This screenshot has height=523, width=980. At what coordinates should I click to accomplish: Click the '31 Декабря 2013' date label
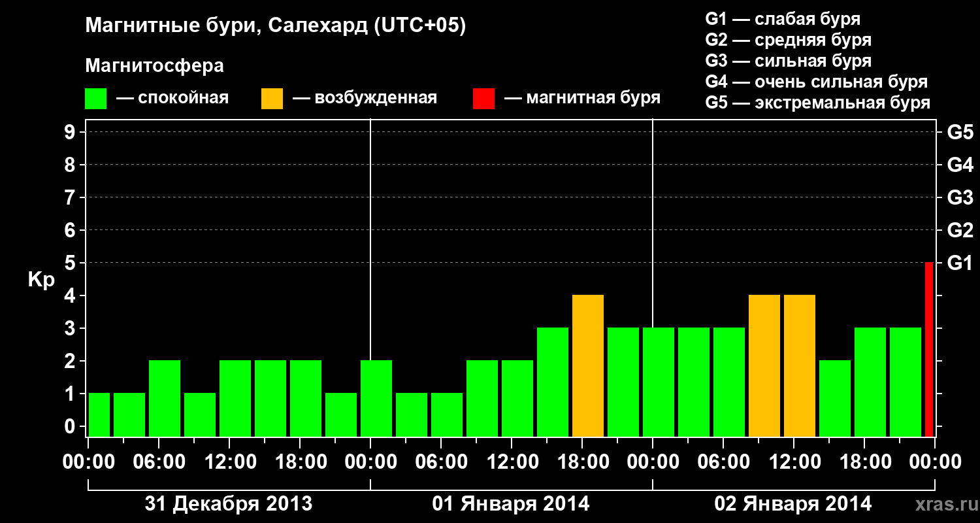229,504
